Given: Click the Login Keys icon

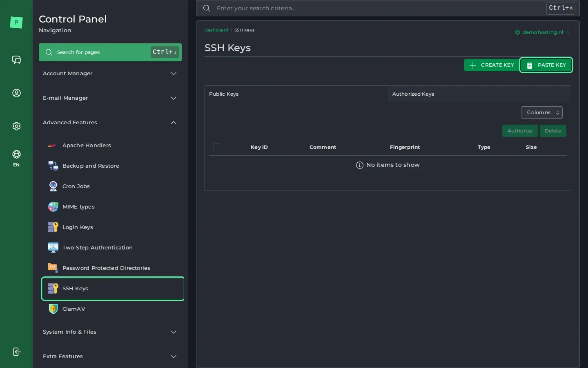Looking at the screenshot, I should 53,227.
